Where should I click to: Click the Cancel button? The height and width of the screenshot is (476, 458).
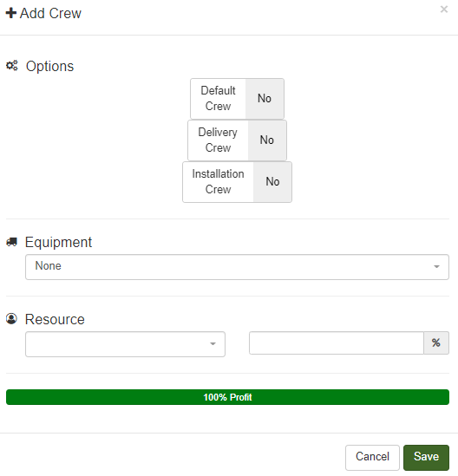[372, 458]
